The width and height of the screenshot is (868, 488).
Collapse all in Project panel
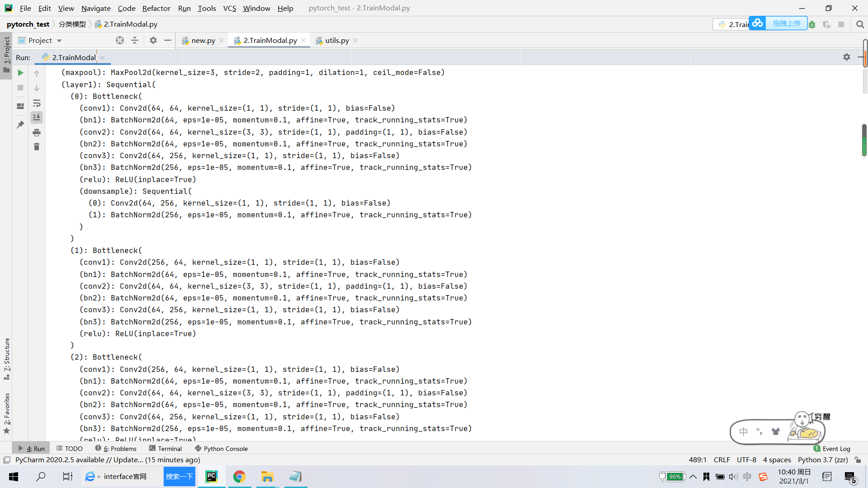coord(135,40)
